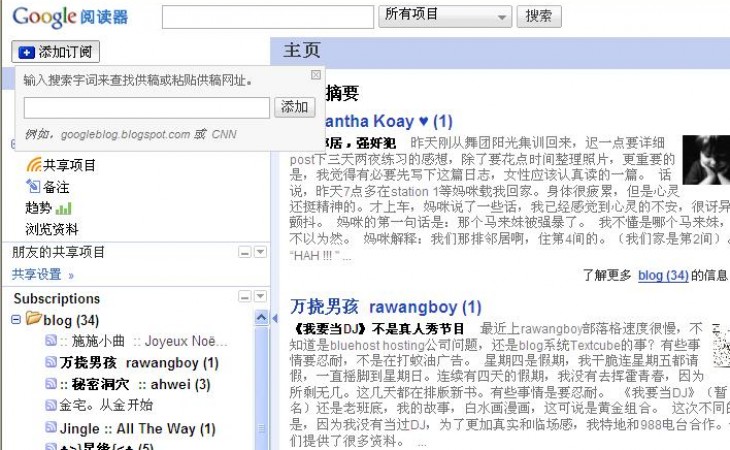Image resolution: width=730 pixels, height=450 pixels.
Task: Click the Google 阅读器 logo
Action: tap(70, 17)
